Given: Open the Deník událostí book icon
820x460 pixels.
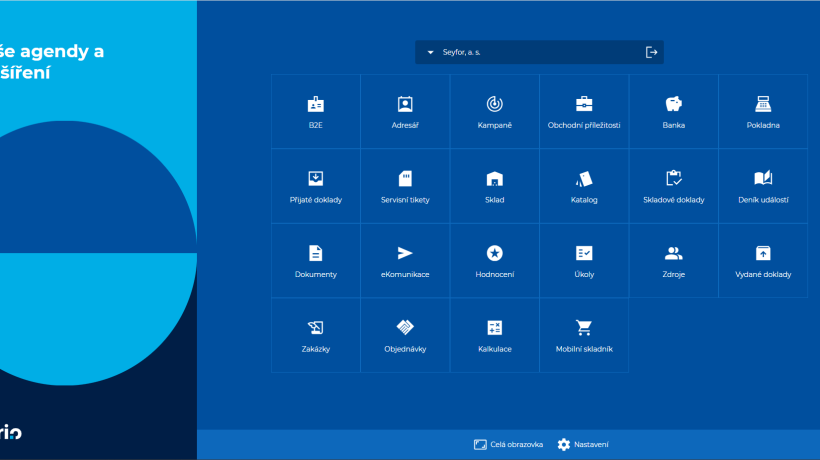Looking at the screenshot, I should click(x=763, y=179).
